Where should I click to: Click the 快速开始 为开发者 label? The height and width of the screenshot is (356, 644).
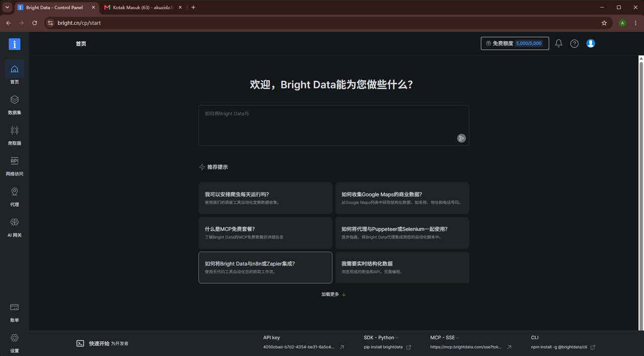109,343
